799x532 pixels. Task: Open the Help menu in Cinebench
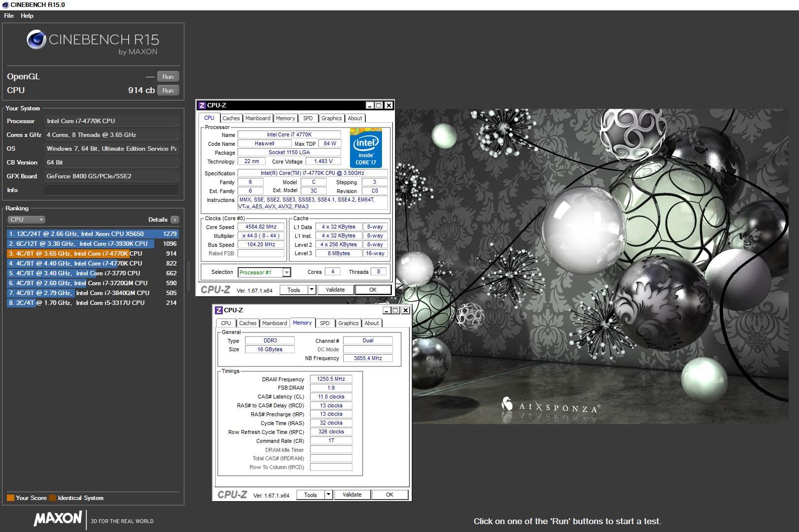click(x=27, y=16)
